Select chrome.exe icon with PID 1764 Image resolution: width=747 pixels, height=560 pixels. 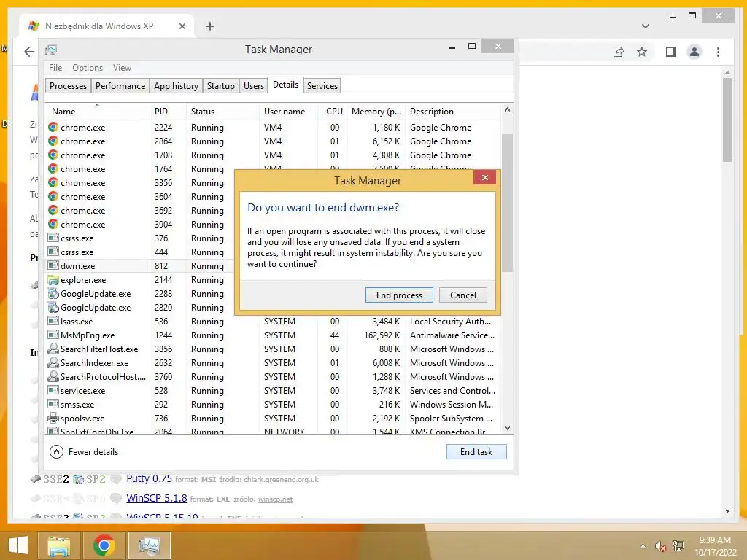pos(53,168)
